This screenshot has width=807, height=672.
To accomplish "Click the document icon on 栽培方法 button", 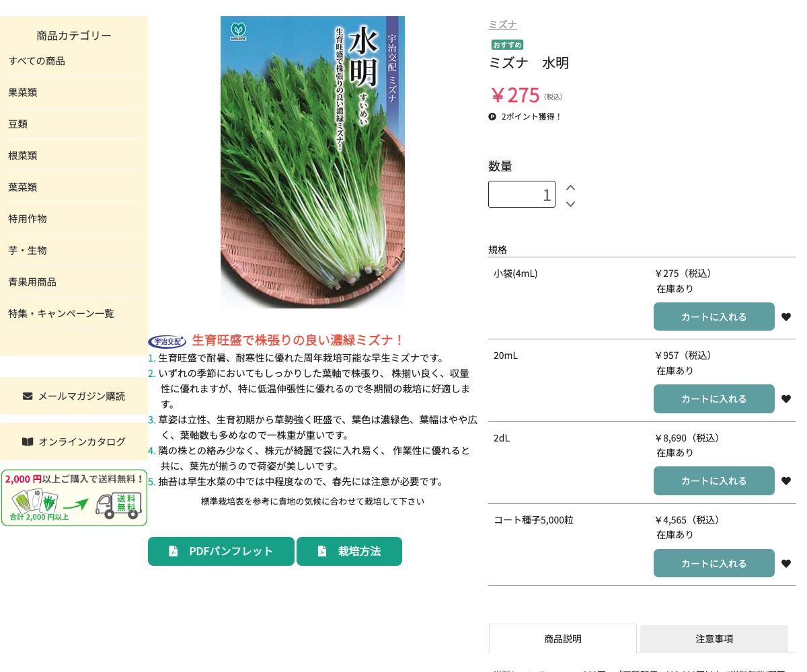I will coord(322,551).
